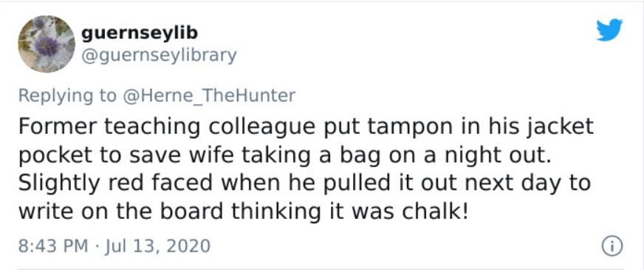Open the tweet info icon

[612, 246]
